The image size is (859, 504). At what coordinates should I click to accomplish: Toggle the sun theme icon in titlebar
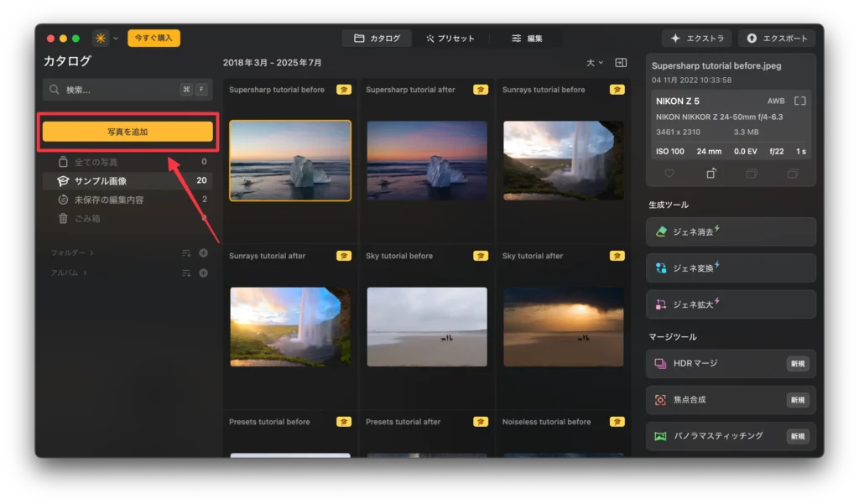point(99,38)
